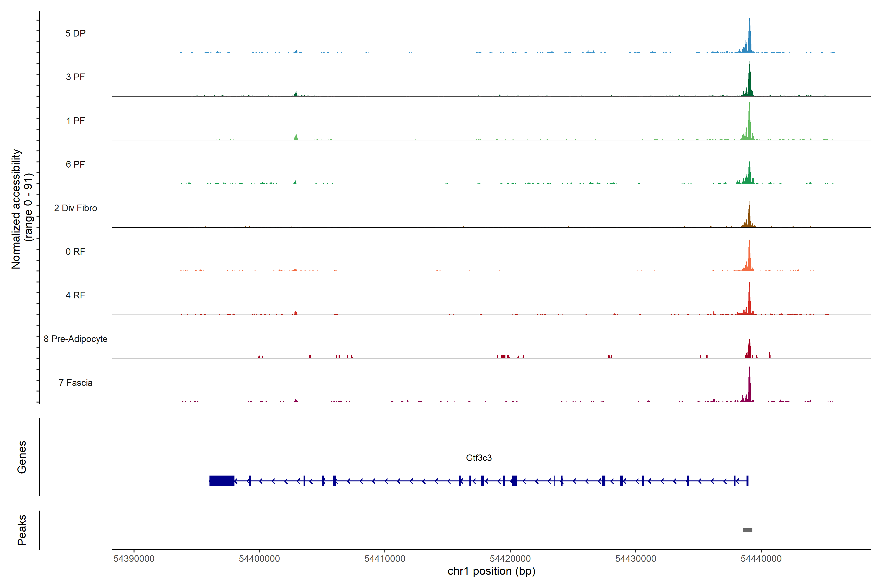Click the 54400000 axis tick label
The image size is (882, 588).
point(259,558)
